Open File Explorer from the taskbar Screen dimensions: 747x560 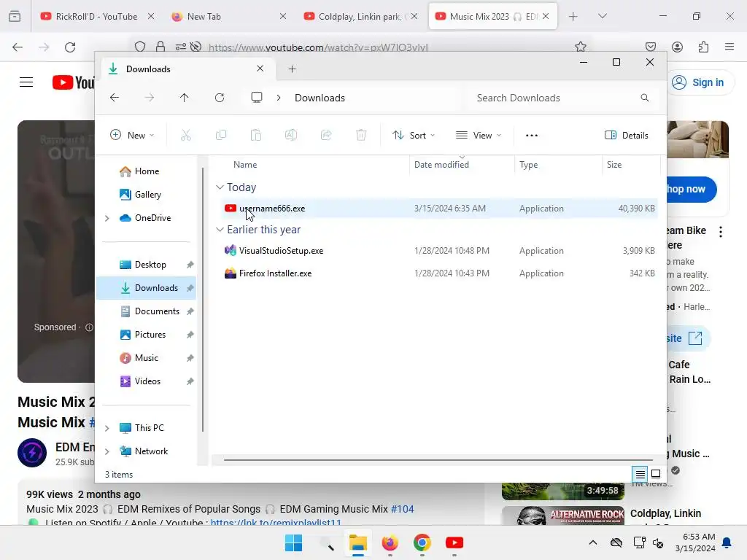357,542
